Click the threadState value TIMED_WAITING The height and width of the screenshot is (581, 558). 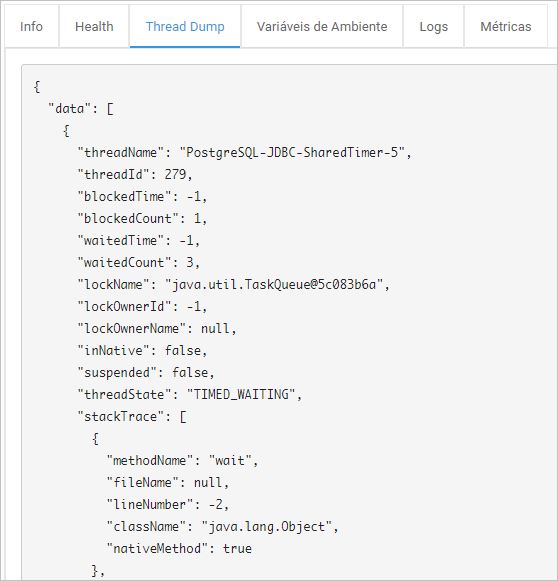(241, 395)
